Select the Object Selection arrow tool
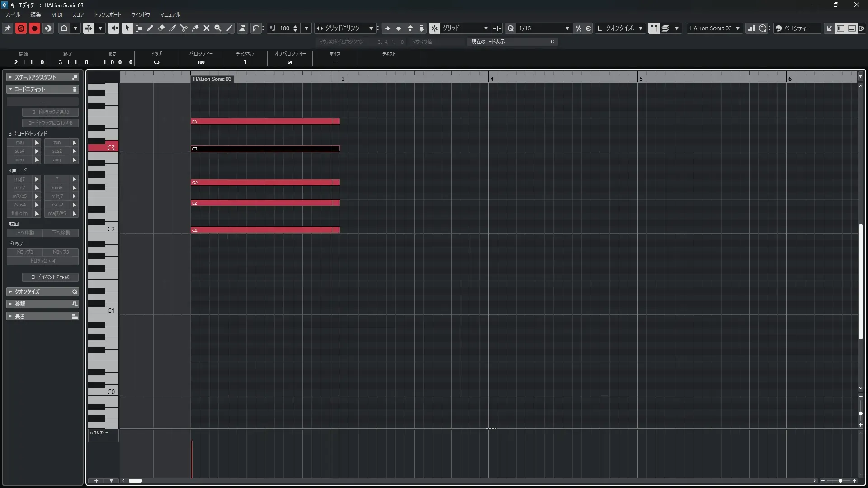Screen dimensions: 868x488 [x=127, y=28]
